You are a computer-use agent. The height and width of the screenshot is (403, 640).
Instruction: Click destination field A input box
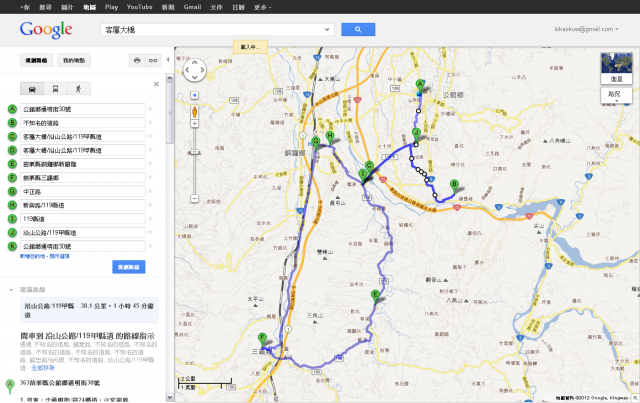point(83,109)
